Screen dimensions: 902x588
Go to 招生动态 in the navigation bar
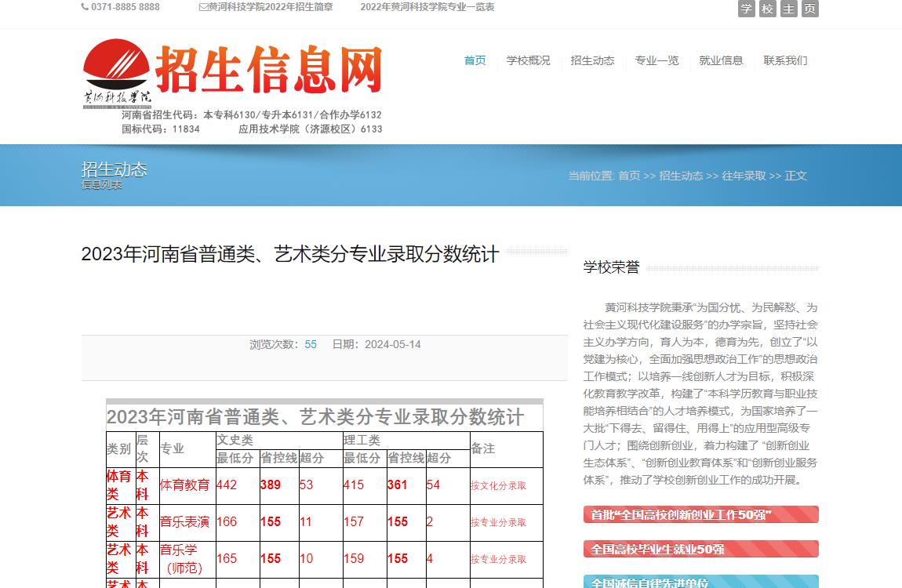pos(592,60)
